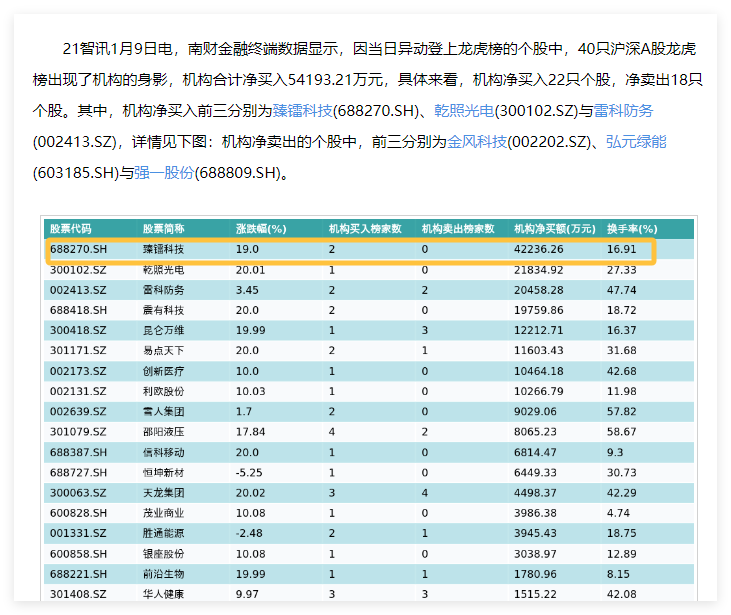Select 雪人集团 name cell
731x615 pixels.
164,411
